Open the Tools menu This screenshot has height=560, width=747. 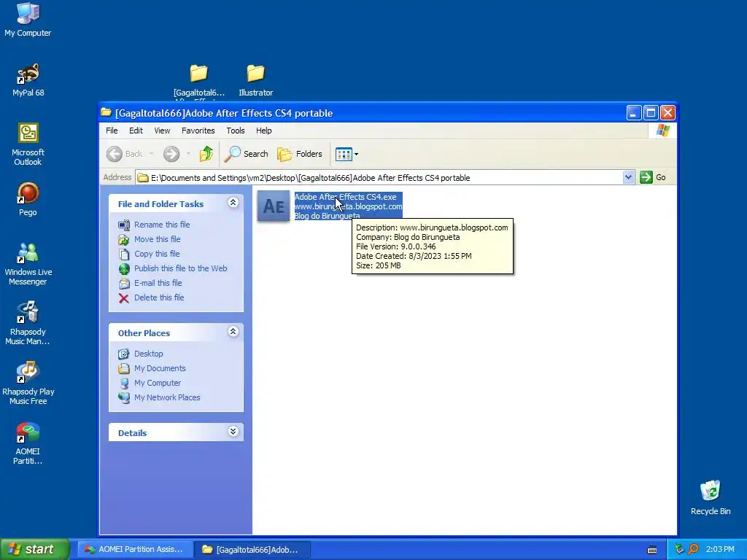(236, 131)
